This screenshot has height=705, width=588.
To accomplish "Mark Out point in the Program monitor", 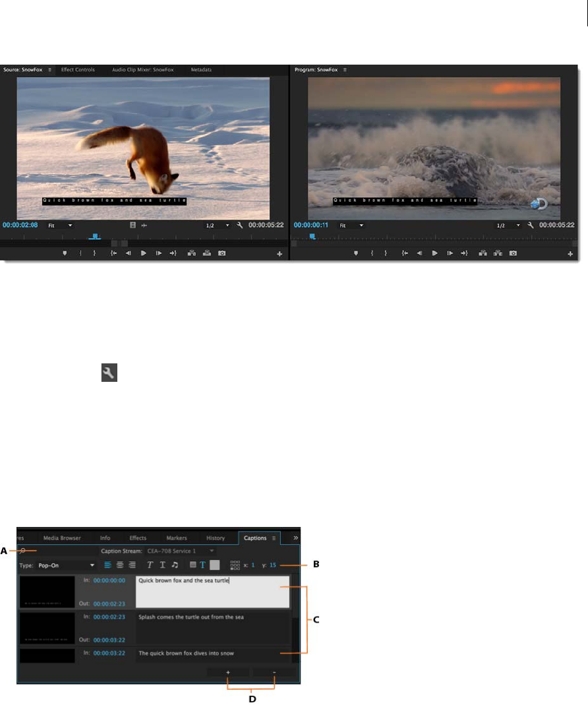I will (x=386, y=253).
